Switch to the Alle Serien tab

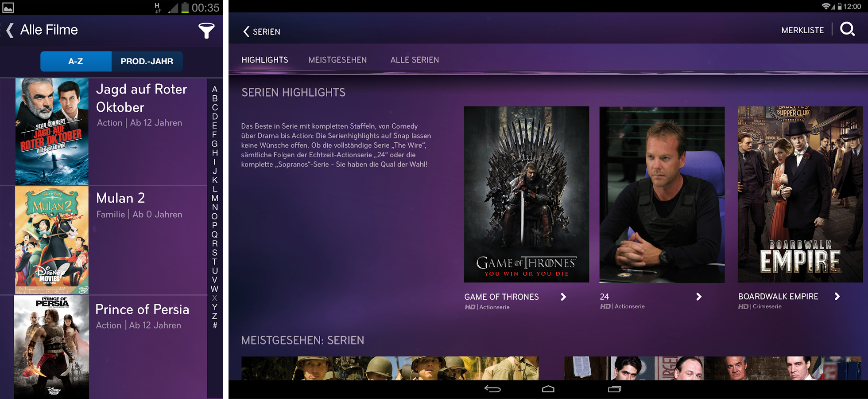[415, 60]
